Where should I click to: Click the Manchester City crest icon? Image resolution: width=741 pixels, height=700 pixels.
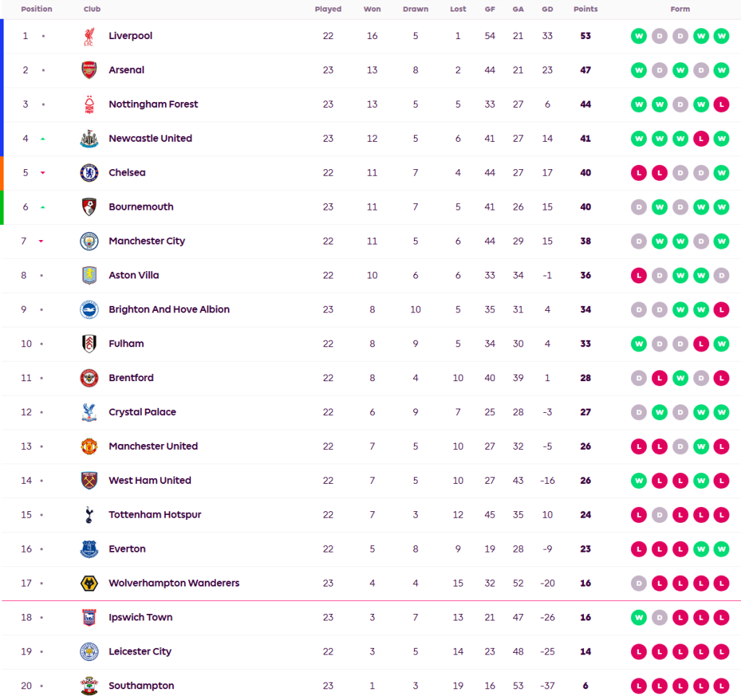click(x=89, y=241)
